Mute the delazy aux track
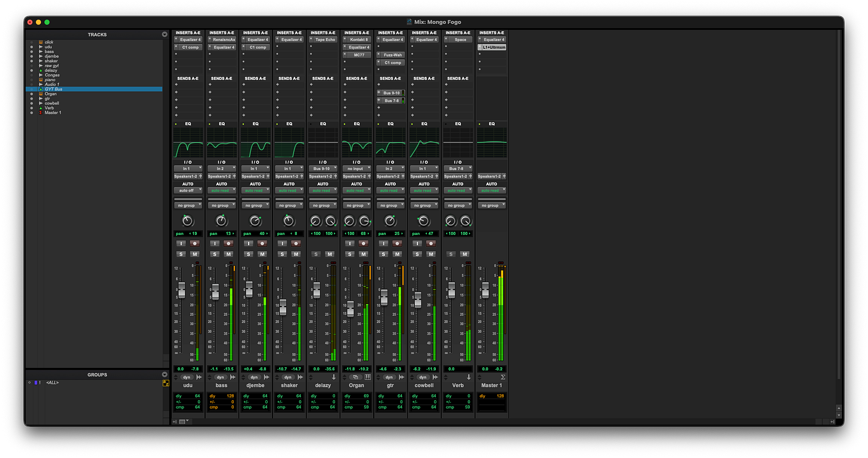Viewport: 868px width, 458px height. click(330, 254)
